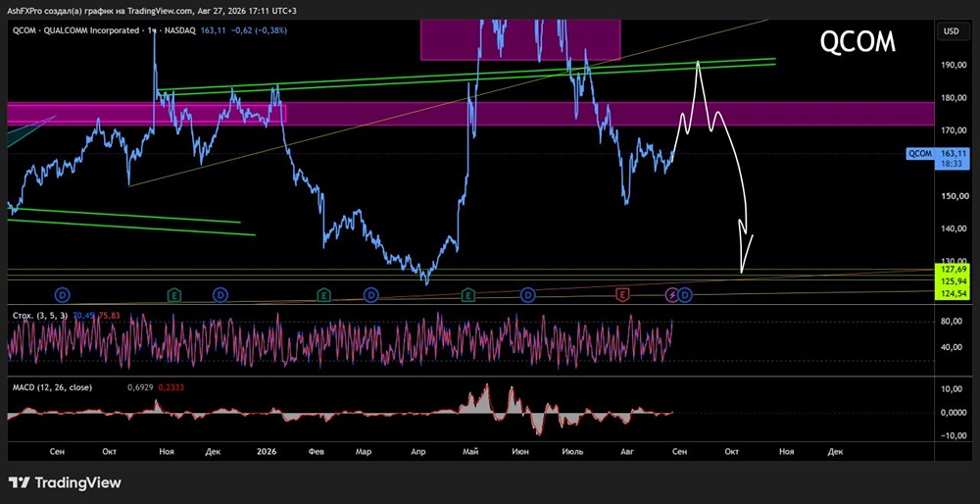Screen dimensions: 980x504
Task: Open the USD currency selector
Action: [952, 30]
